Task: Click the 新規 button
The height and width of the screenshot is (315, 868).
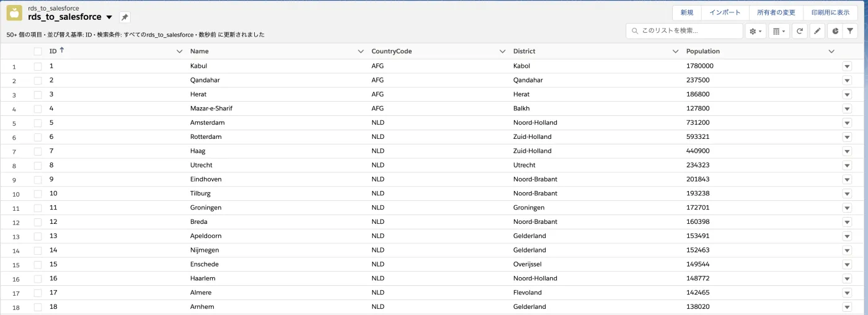Action: [x=686, y=13]
